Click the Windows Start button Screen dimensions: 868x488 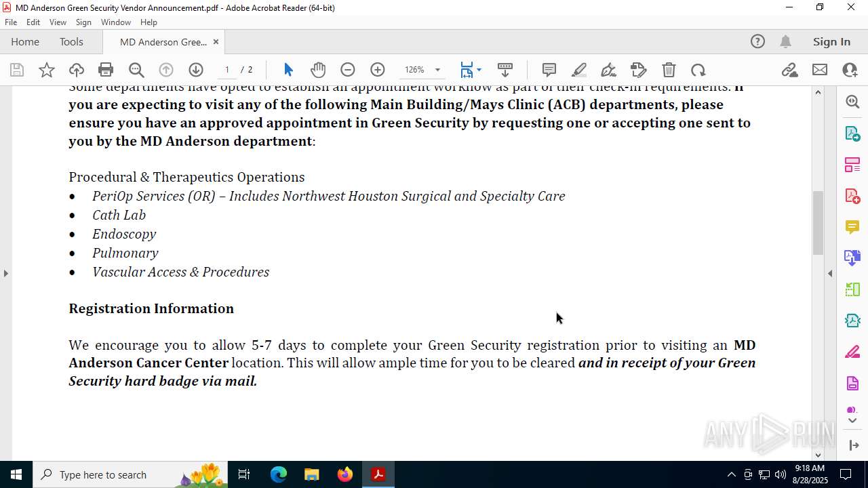coord(16,474)
